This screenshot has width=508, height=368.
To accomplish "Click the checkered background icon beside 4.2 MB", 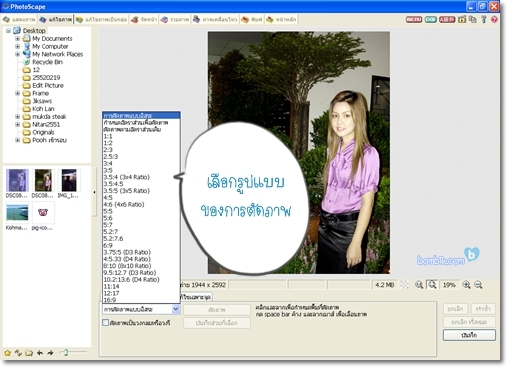I will pyautogui.click(x=404, y=285).
